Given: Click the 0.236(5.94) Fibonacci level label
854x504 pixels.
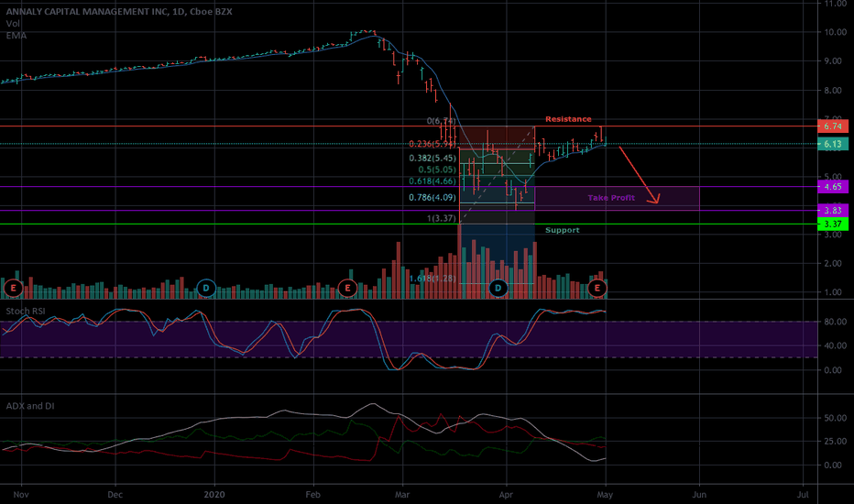Looking at the screenshot, I should tap(432, 144).
